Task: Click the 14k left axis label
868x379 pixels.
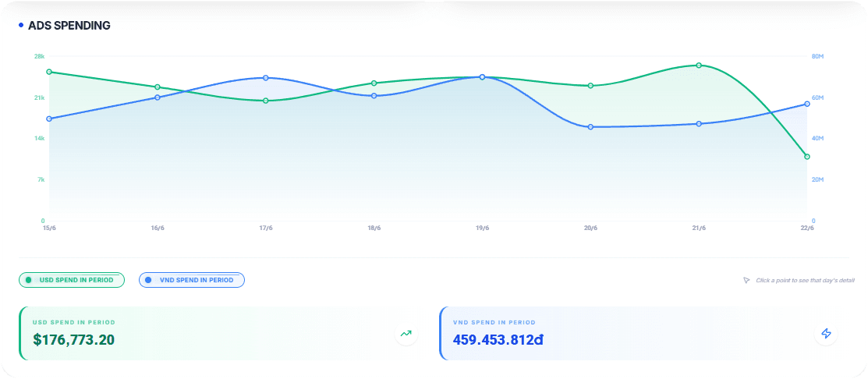Action: [x=39, y=138]
